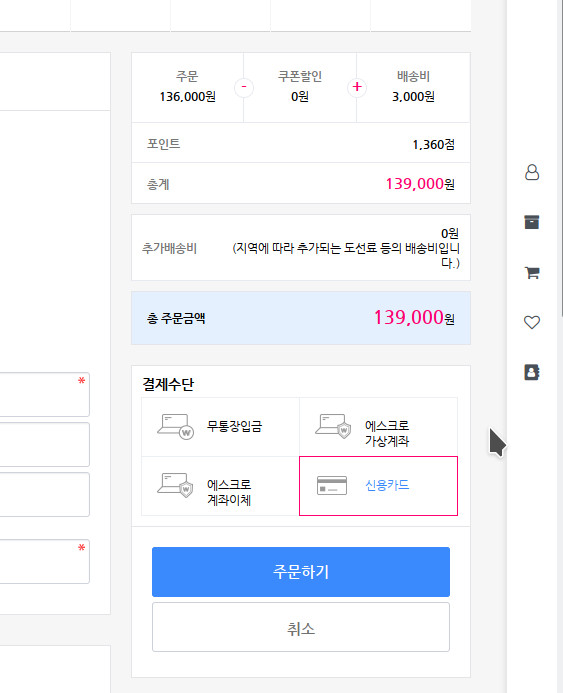Open the wishlist heart icon
This screenshot has width=563, height=693.
[x=532, y=322]
